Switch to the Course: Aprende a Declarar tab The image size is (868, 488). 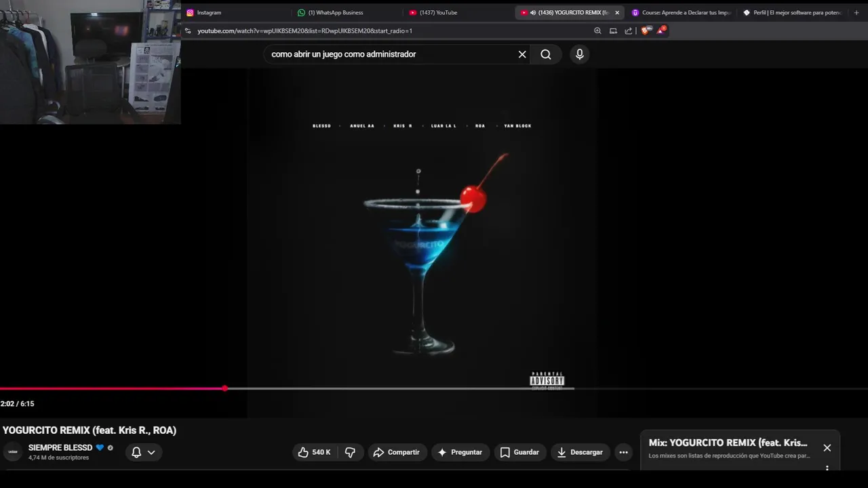pyautogui.click(x=682, y=12)
